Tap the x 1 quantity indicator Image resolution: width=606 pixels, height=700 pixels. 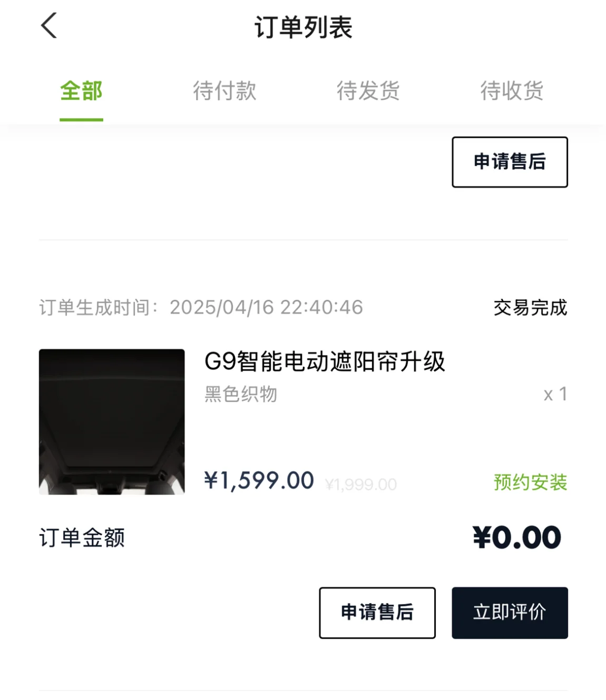pyautogui.click(x=555, y=394)
